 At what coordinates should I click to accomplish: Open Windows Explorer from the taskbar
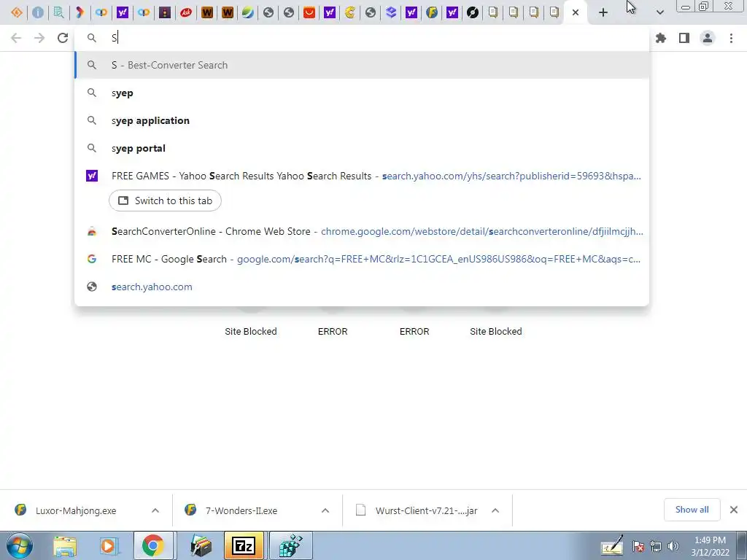pos(65,545)
